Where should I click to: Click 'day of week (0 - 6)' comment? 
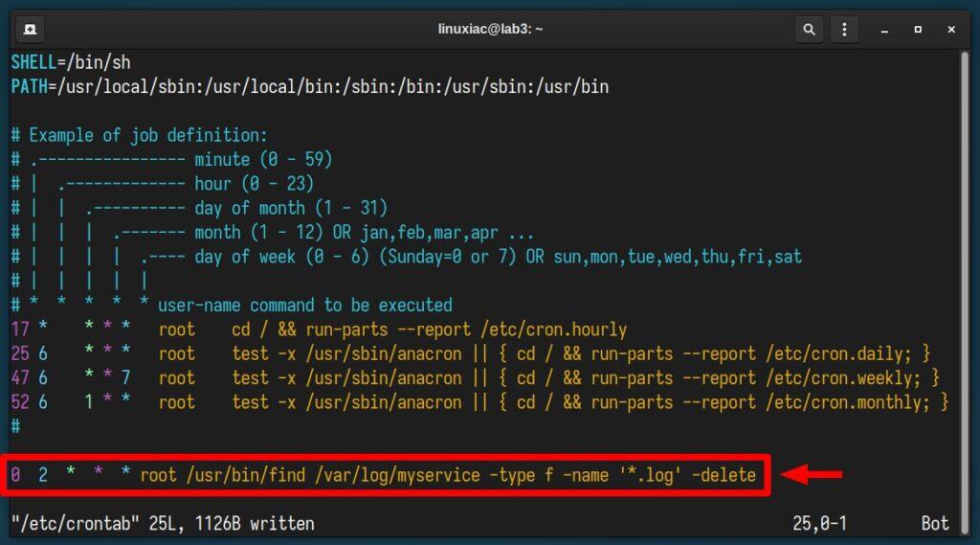click(282, 257)
